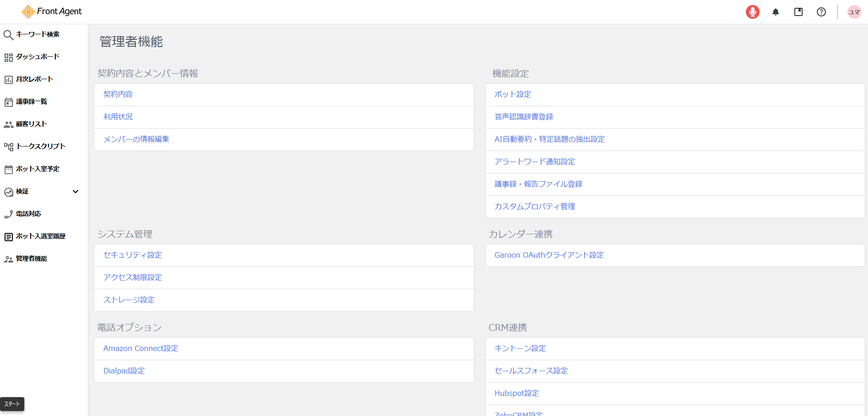This screenshot has width=868, height=416.
Task: Open メンバーの情報編集 link
Action: [x=136, y=139]
